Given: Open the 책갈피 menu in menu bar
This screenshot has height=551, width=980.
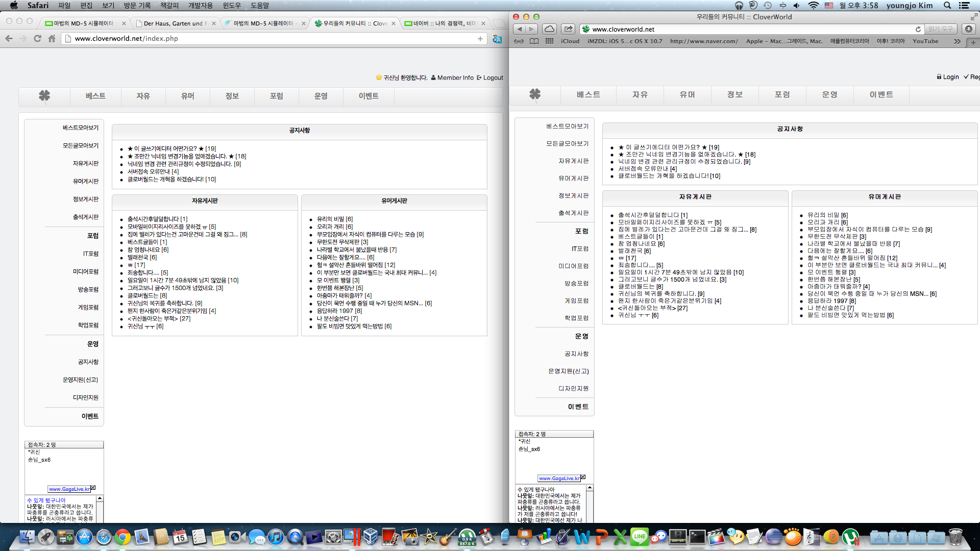Looking at the screenshot, I should 169,6.
